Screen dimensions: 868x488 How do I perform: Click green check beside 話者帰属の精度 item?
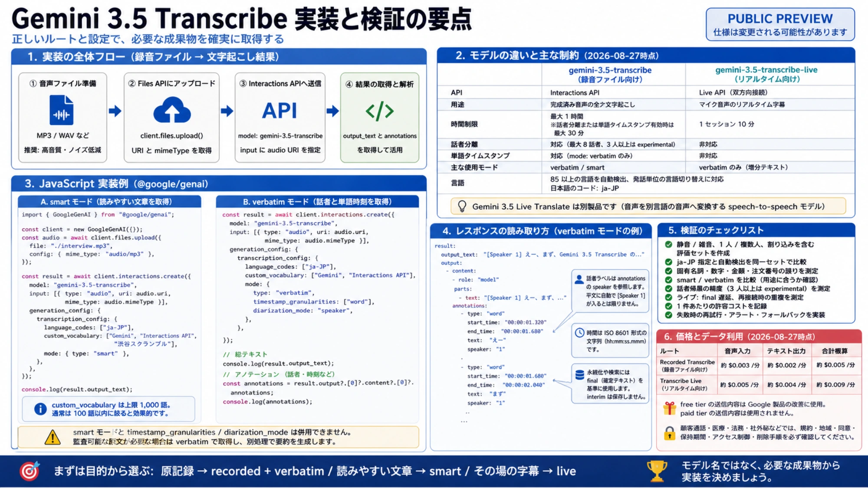tap(669, 289)
